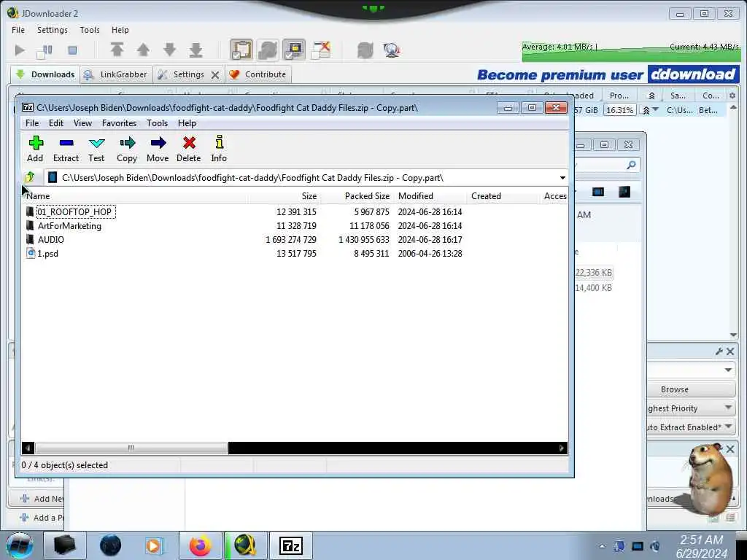The image size is (747, 560).
Task: Select the ArtForMarketing folder
Action: pos(69,226)
